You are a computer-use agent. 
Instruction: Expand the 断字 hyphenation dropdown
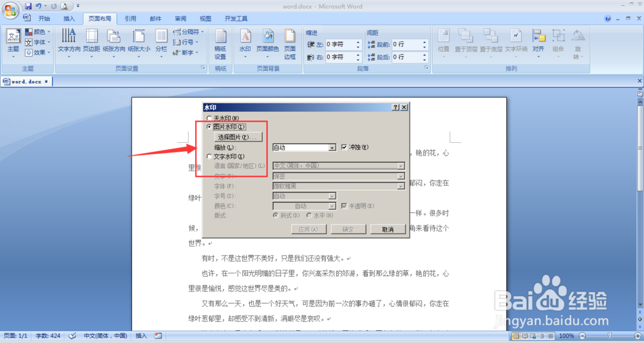point(185,53)
